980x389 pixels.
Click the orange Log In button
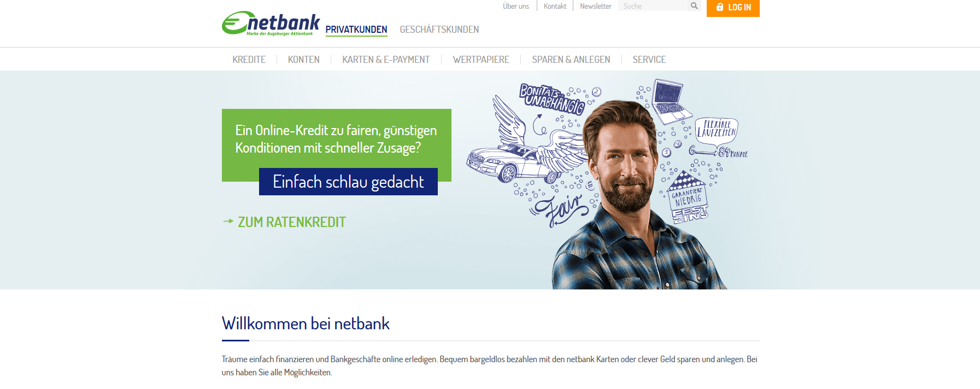[733, 8]
